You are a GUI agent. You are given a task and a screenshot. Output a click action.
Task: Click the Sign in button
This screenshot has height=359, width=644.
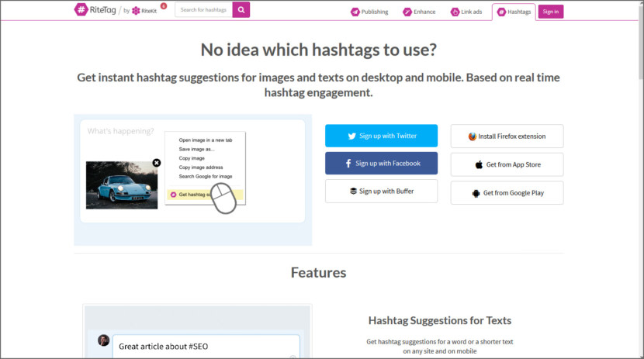(551, 12)
